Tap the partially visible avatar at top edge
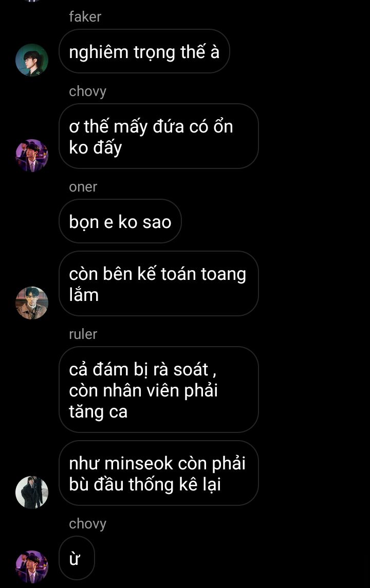370x588 pixels. pyautogui.click(x=32, y=1)
